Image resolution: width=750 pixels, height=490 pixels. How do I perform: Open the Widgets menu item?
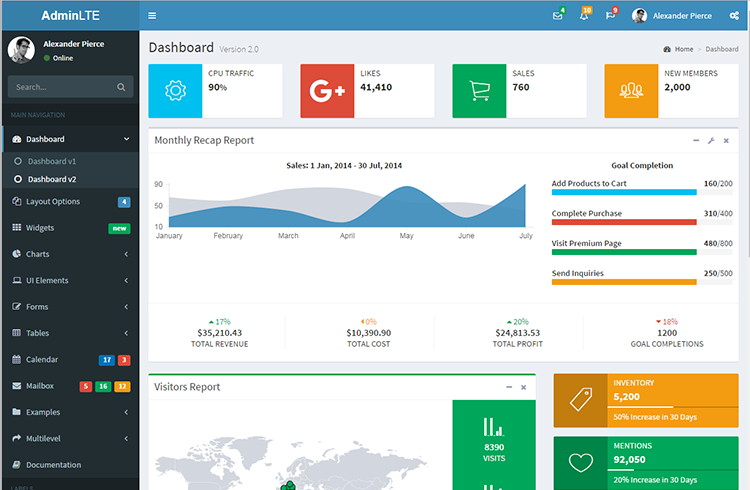(x=40, y=228)
